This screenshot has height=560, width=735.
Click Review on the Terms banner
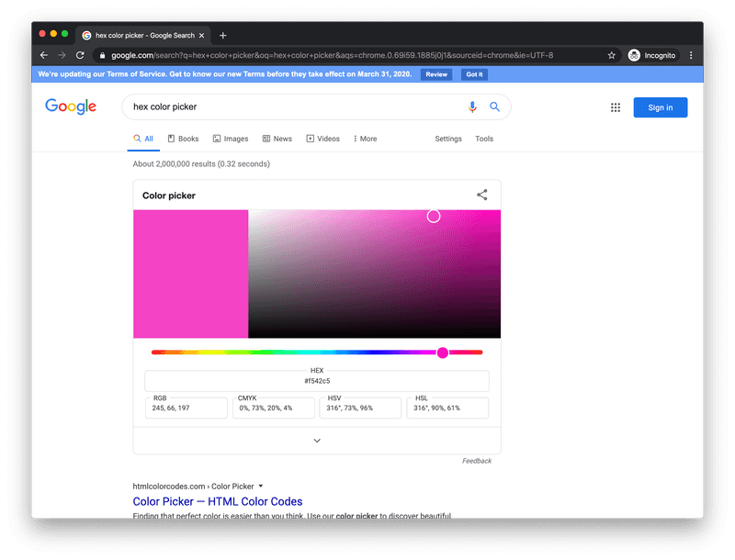tap(436, 74)
